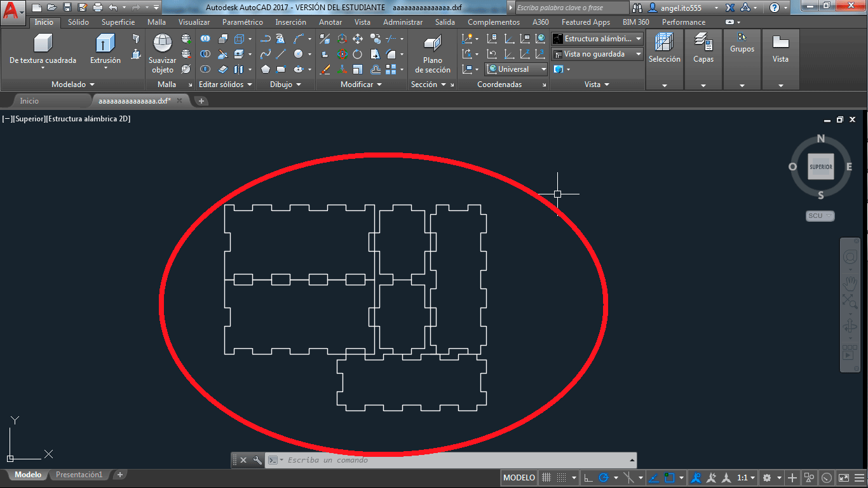Image resolution: width=868 pixels, height=488 pixels.
Task: Expand the Modelado panel
Action: click(72, 85)
